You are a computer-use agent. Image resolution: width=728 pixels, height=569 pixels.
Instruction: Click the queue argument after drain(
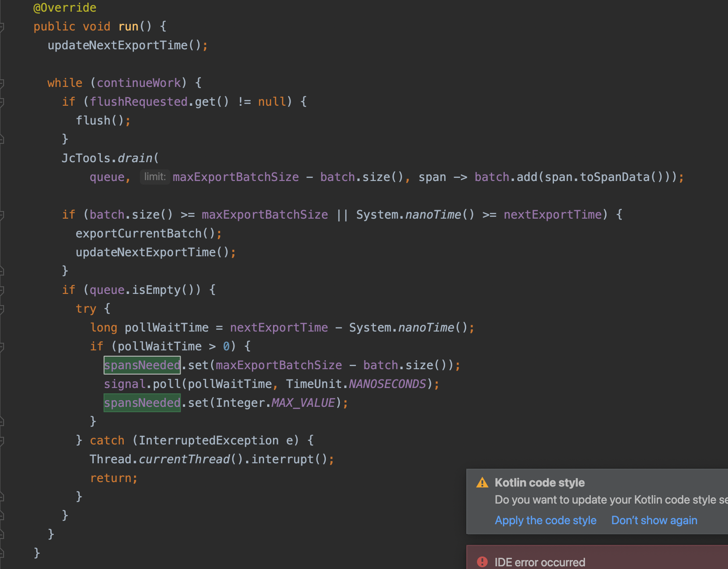point(107,177)
